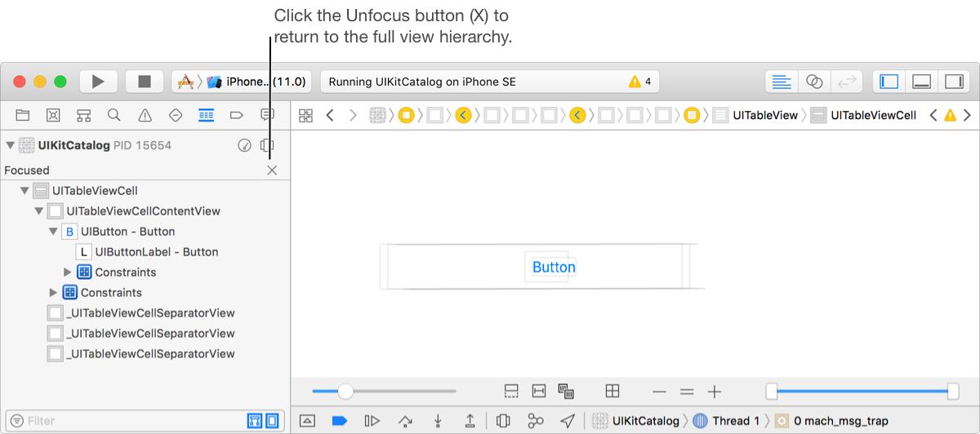Click the blue Button in the canvas

click(x=554, y=267)
